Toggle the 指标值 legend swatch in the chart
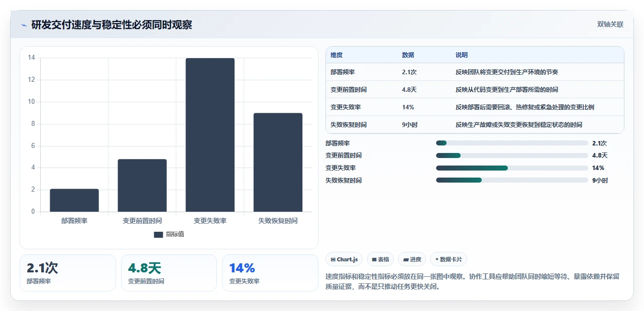The image size is (644, 311). pos(158,234)
